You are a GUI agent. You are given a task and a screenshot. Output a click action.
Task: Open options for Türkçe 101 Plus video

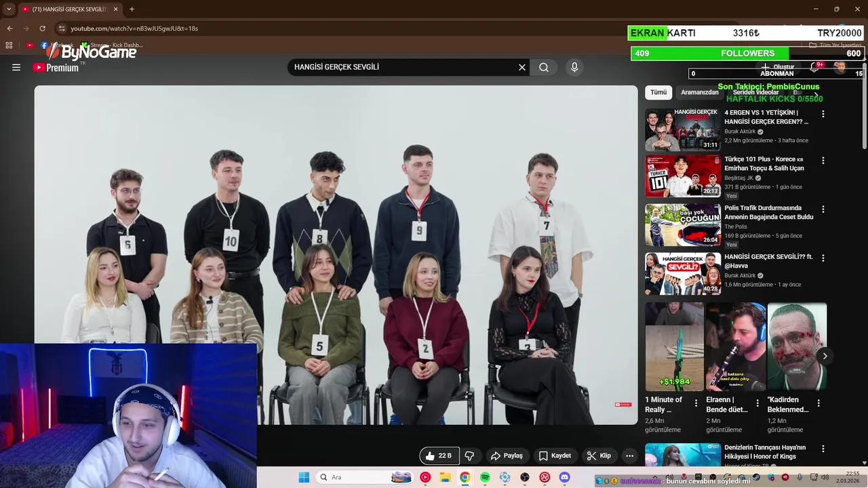pos(823,161)
